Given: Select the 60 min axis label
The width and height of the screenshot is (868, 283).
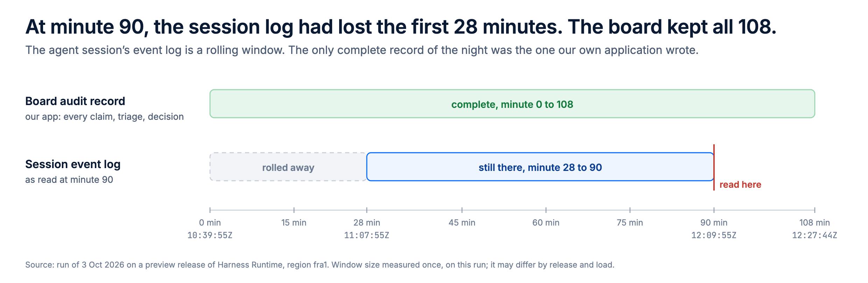Looking at the screenshot, I should click(546, 222).
